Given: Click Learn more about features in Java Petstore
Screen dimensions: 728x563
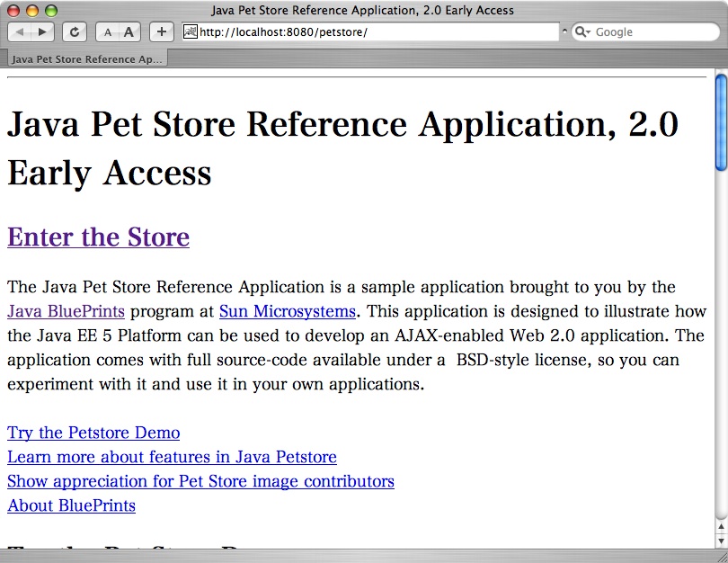Looking at the screenshot, I should [x=171, y=457].
